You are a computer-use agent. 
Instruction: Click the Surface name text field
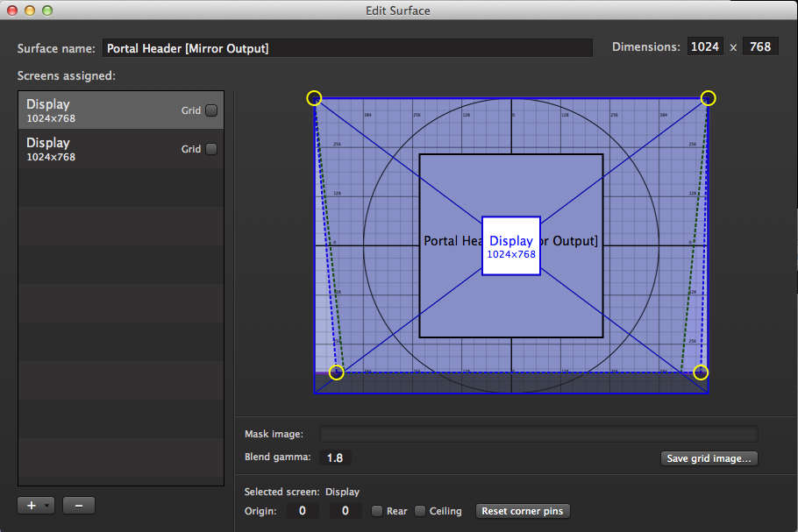347,48
